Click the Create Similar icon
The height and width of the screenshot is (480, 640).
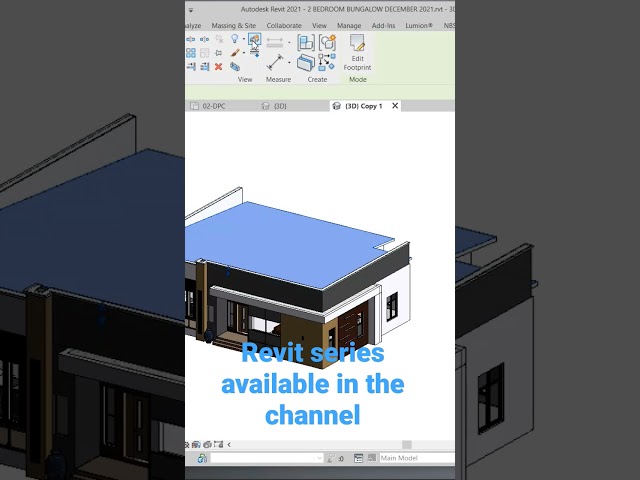click(327, 62)
